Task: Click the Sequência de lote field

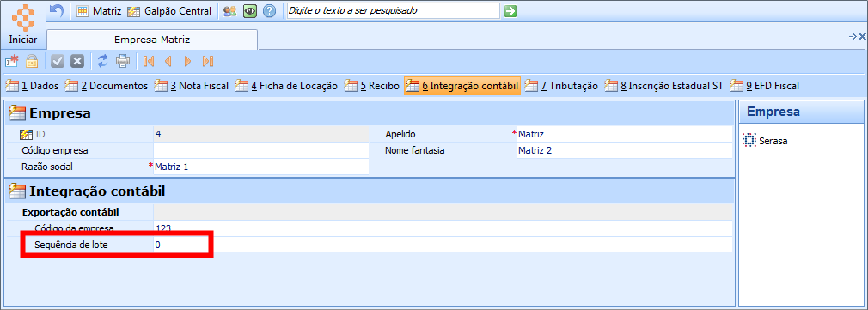Action: coord(443,245)
